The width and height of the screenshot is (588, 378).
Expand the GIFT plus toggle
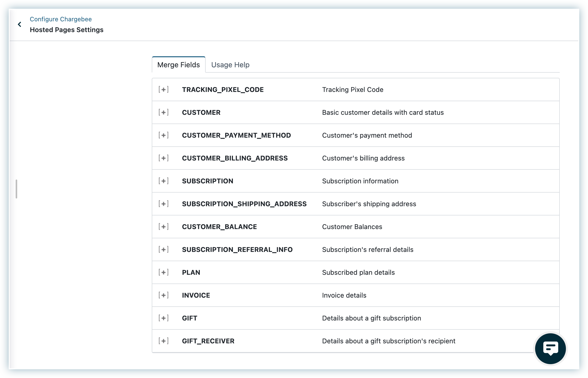[x=164, y=318]
